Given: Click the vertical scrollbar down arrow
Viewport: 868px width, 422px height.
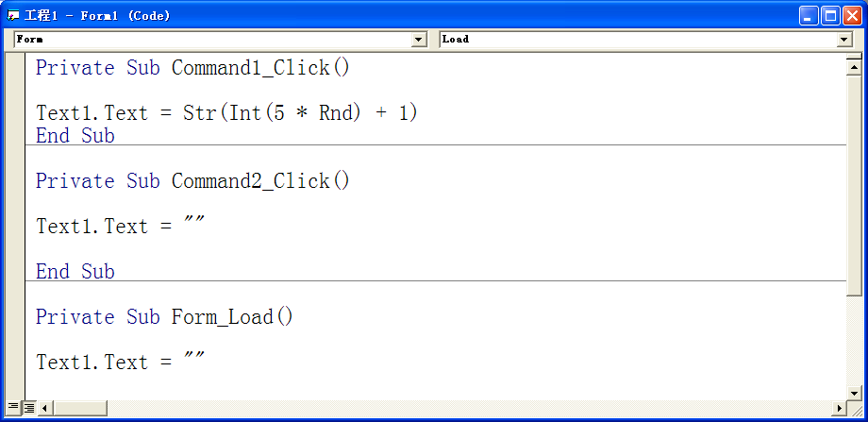Looking at the screenshot, I should 854,394.
